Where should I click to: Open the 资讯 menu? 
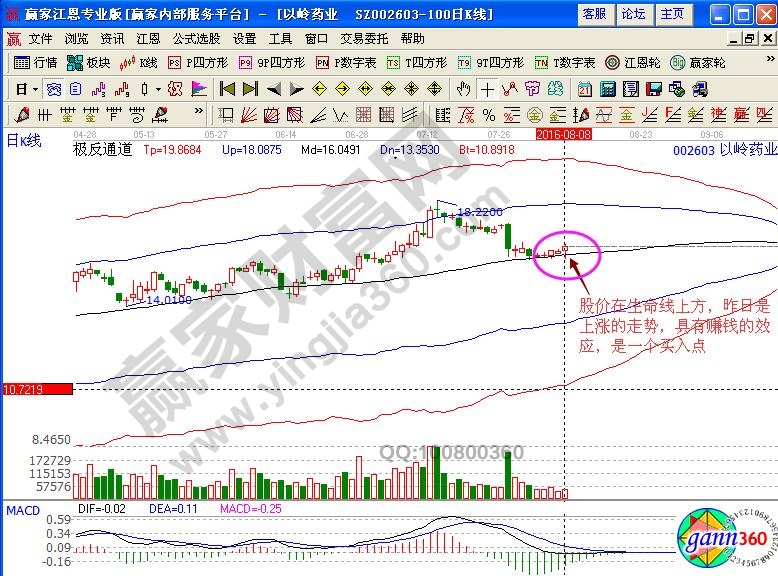click(113, 39)
